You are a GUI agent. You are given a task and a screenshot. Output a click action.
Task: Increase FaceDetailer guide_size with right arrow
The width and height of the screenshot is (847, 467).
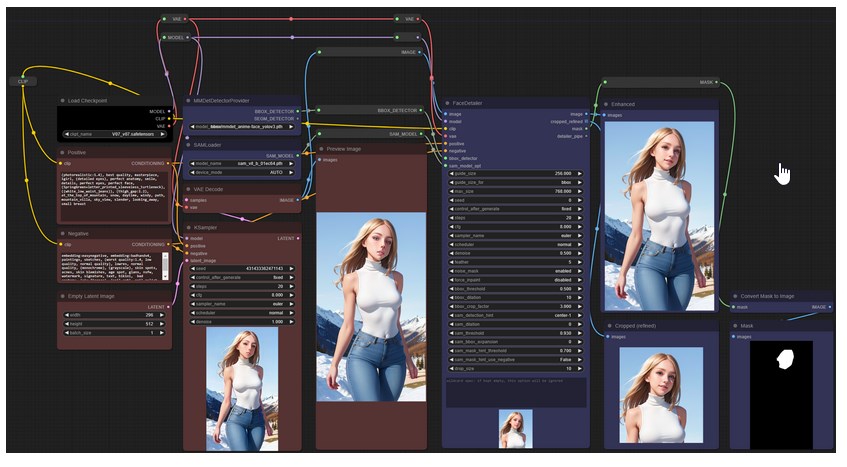[x=580, y=174]
